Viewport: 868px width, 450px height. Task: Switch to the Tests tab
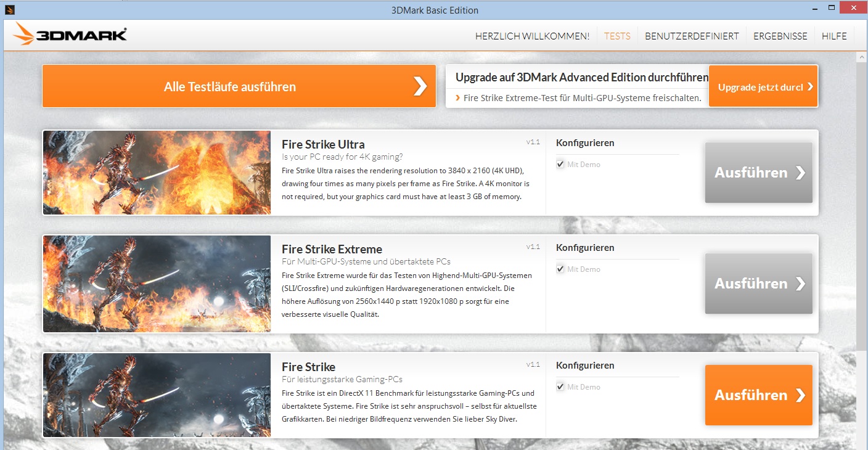click(617, 36)
